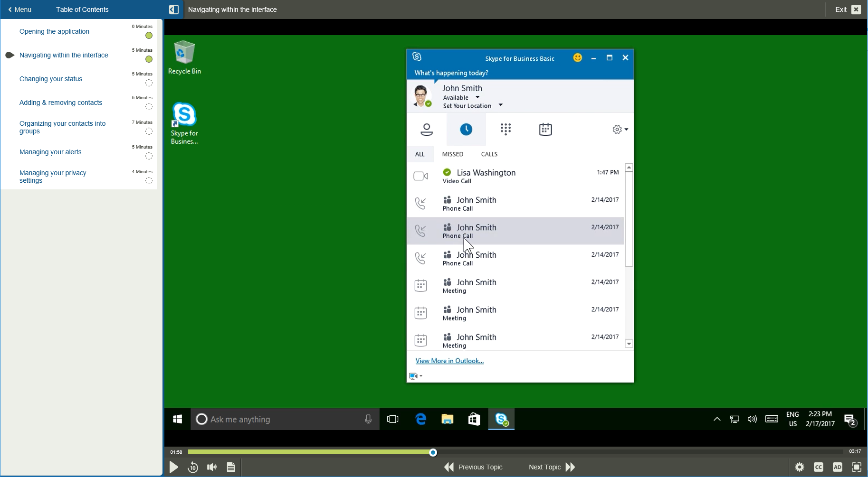Screen dimensions: 868x477
Task: Click the View More in Outlook link
Action: pos(449,361)
